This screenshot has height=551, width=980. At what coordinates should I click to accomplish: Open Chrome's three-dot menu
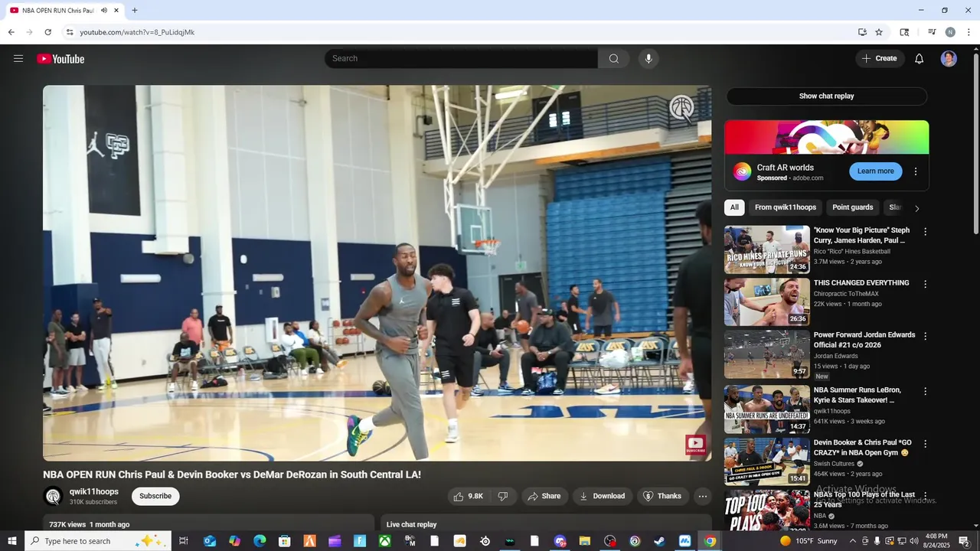tap(969, 32)
